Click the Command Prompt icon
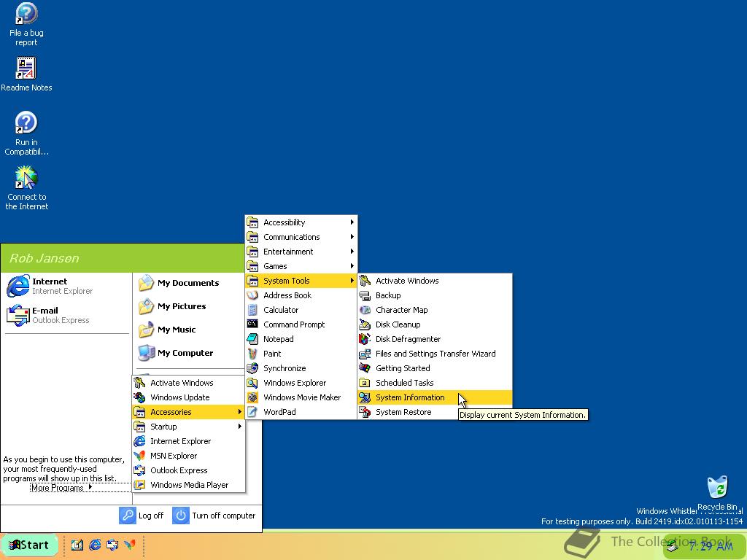Viewport: 747px width, 560px height. (252, 324)
